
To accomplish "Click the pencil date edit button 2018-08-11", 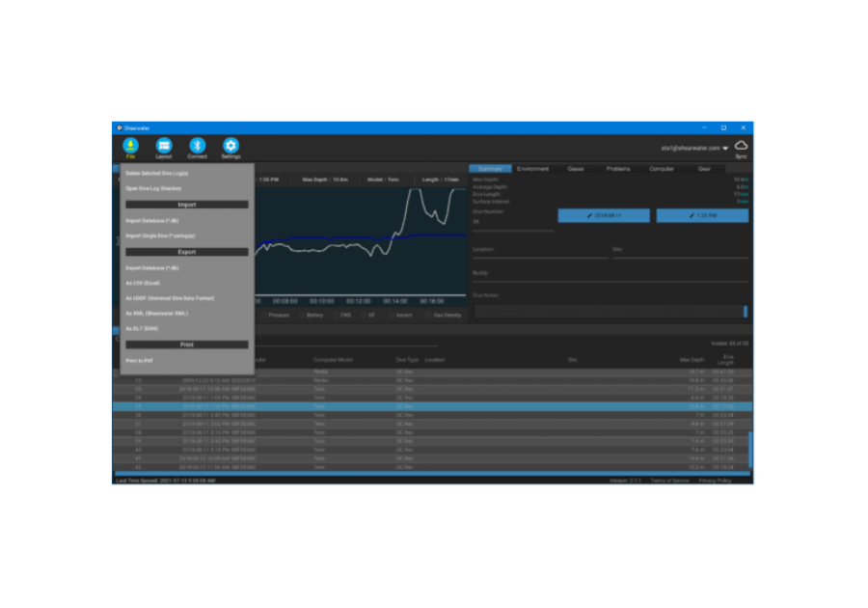I will click(x=603, y=216).
